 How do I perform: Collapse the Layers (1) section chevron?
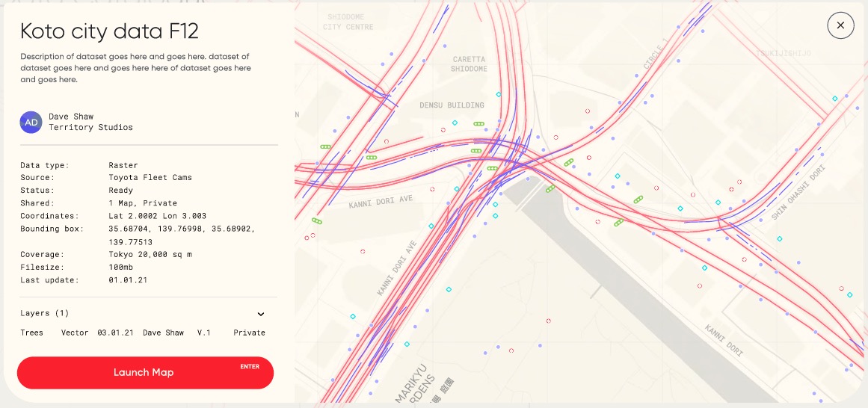click(x=261, y=314)
